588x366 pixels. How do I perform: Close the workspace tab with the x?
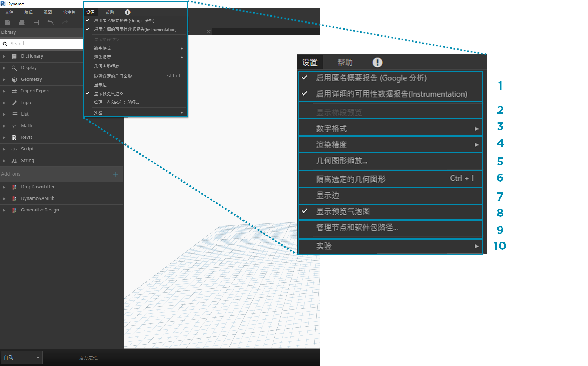[209, 32]
